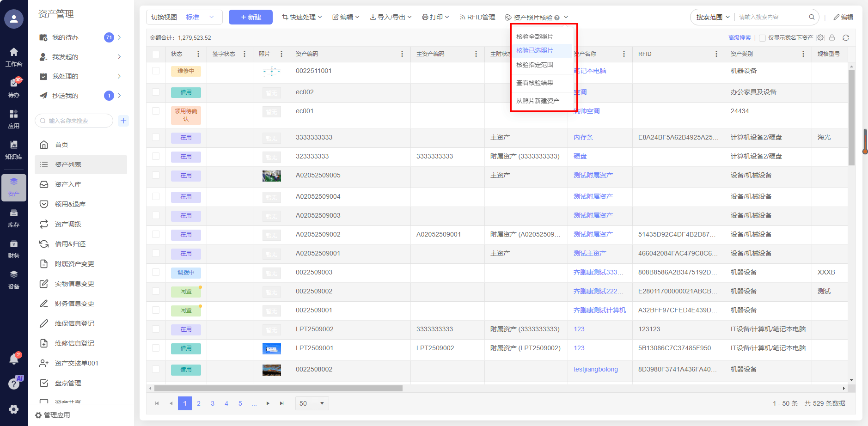
Task: Select row checkbox for asset 0022511001
Action: point(156,71)
